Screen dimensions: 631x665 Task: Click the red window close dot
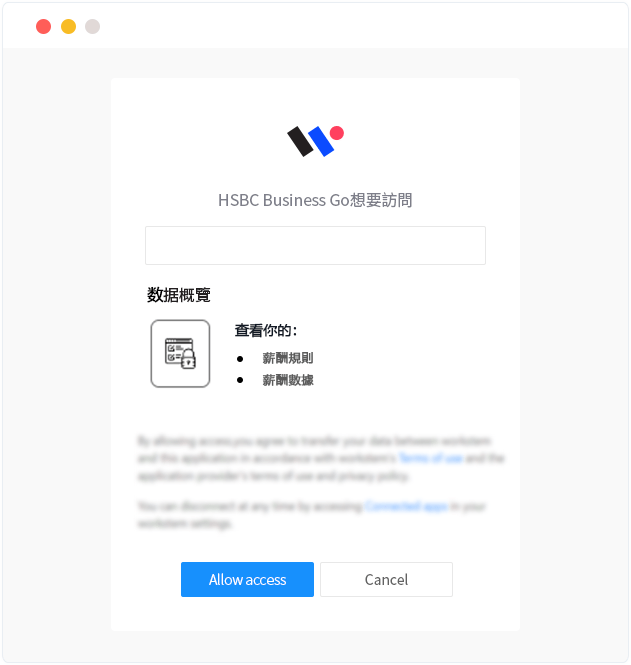43,26
